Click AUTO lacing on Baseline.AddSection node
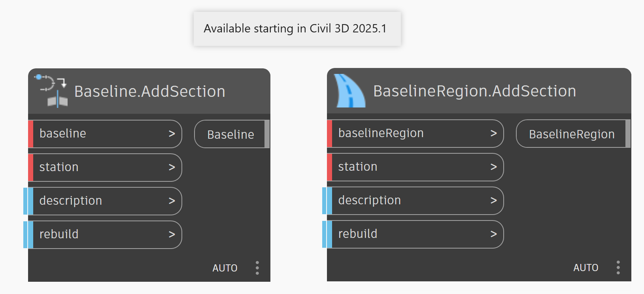Image resolution: width=644 pixels, height=294 pixels. click(225, 268)
